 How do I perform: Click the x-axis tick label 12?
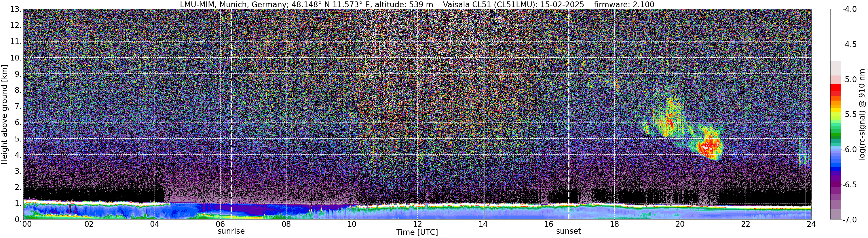click(x=417, y=224)
